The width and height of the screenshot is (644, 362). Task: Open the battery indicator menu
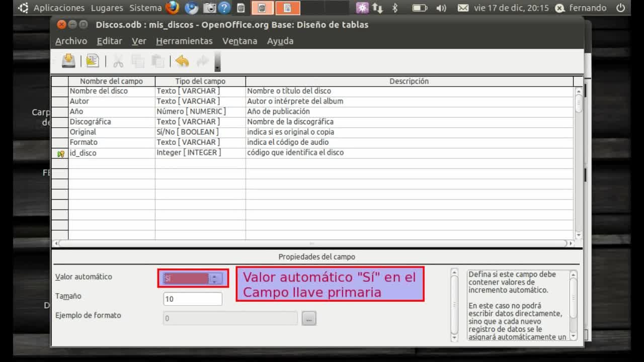[x=420, y=8]
